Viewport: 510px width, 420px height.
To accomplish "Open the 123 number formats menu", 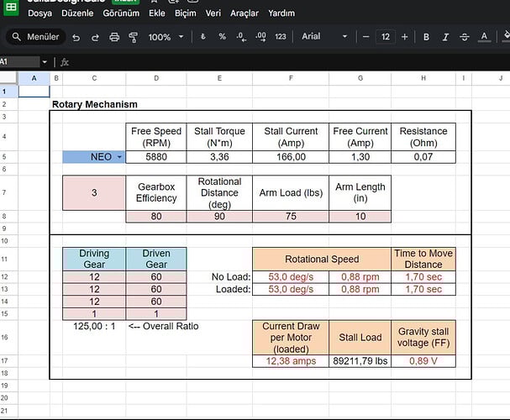I will 281,37.
